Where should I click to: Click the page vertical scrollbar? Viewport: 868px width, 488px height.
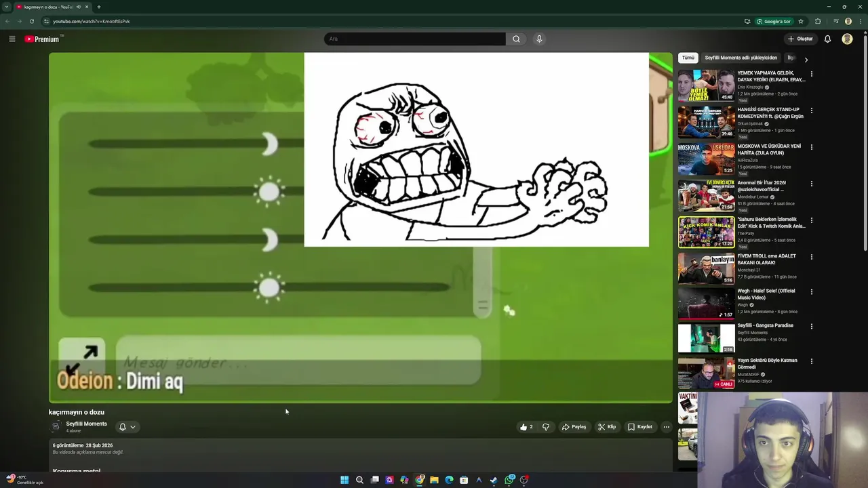tap(865, 142)
